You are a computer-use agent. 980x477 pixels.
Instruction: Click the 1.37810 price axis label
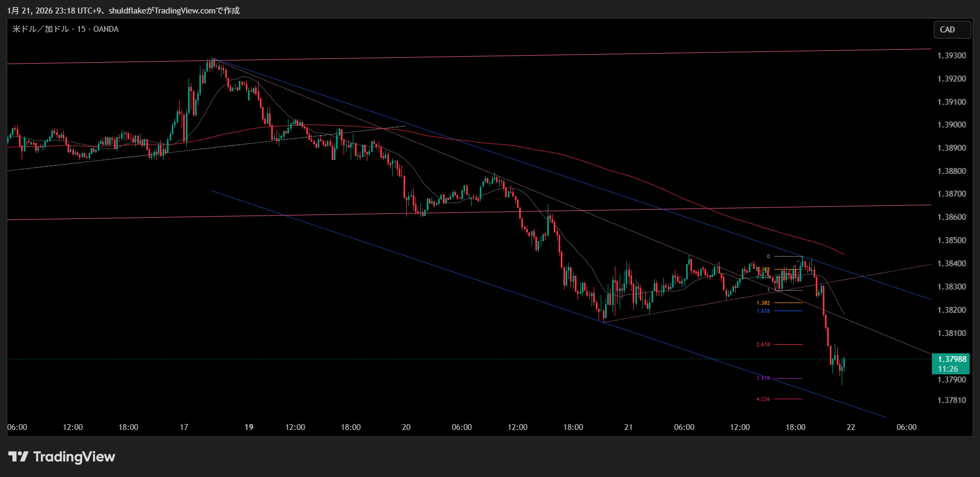951,400
